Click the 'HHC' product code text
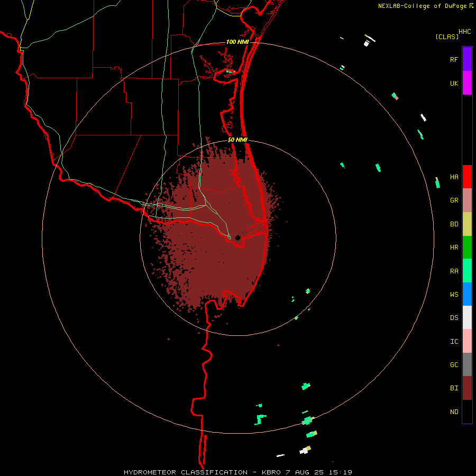This screenshot has width=476, height=476. 464,32
